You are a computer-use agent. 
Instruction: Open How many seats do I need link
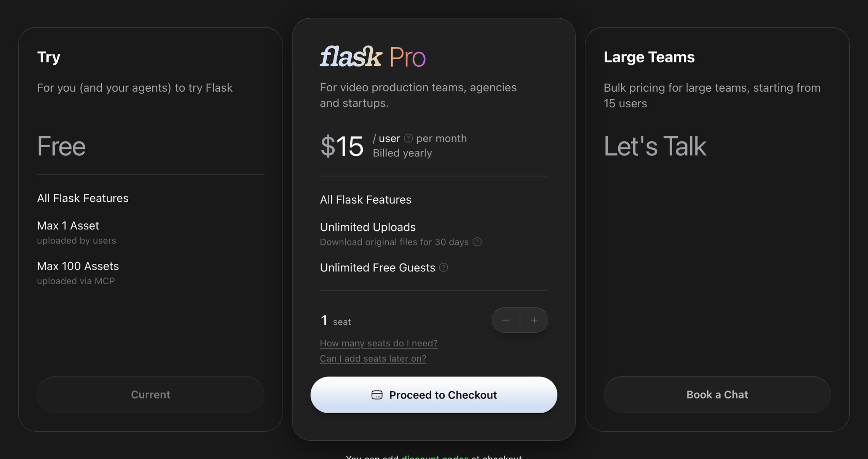tap(379, 343)
